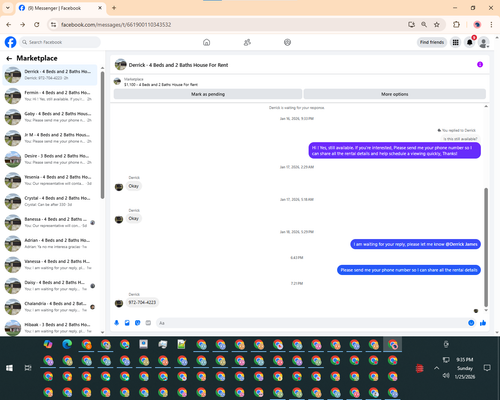Viewport: 500px width, 400px height.
Task: Open the Facebook menu grid icon
Action: (x=455, y=42)
